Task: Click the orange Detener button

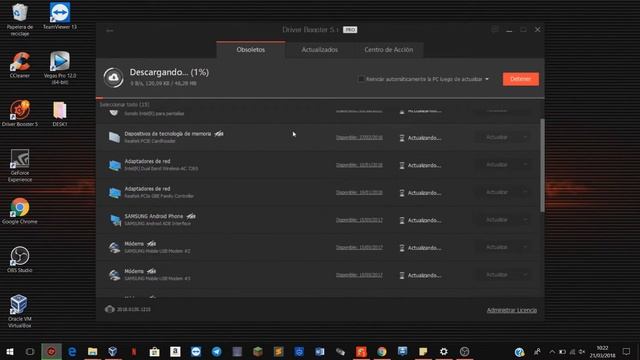Action: pos(521,79)
